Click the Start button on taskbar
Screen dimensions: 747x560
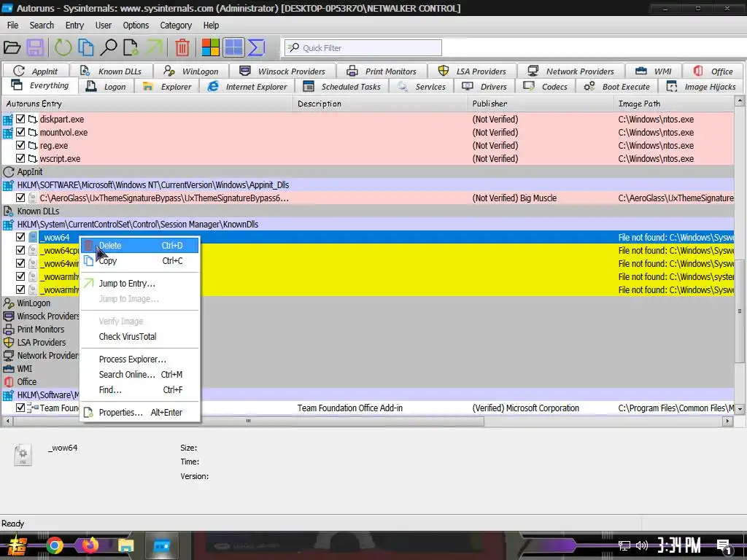click(x=17, y=545)
